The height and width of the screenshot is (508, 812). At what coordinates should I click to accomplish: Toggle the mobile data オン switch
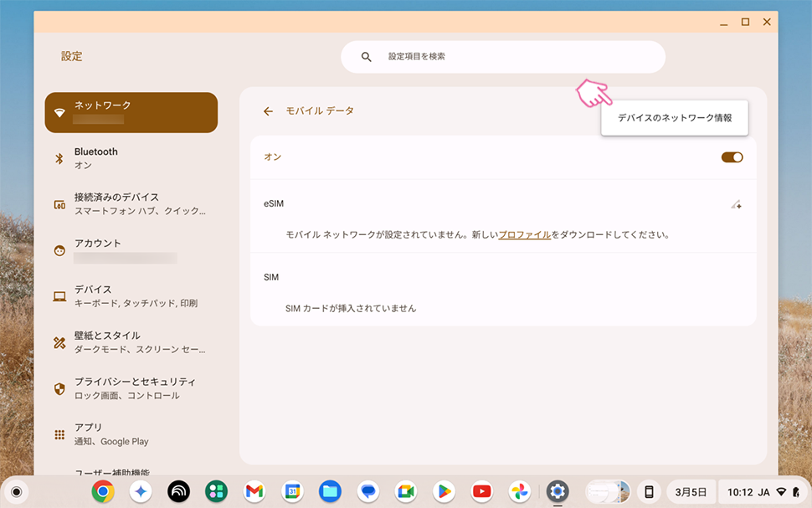[732, 157]
